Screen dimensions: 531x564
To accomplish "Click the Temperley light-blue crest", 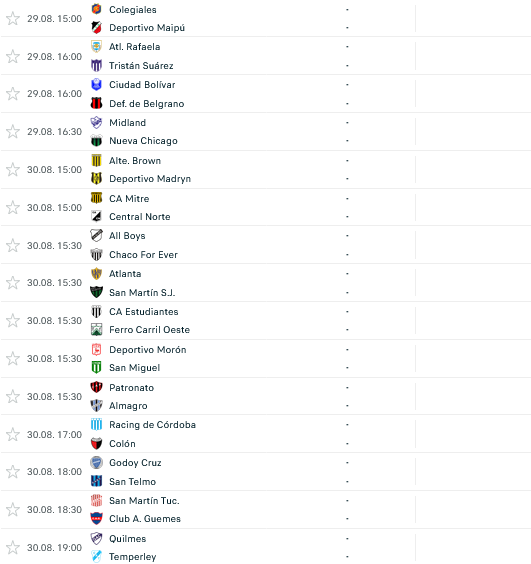I will [96, 556].
